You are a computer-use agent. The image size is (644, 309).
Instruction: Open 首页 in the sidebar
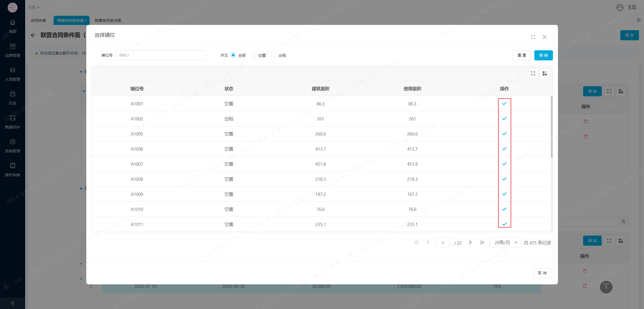[x=13, y=26]
